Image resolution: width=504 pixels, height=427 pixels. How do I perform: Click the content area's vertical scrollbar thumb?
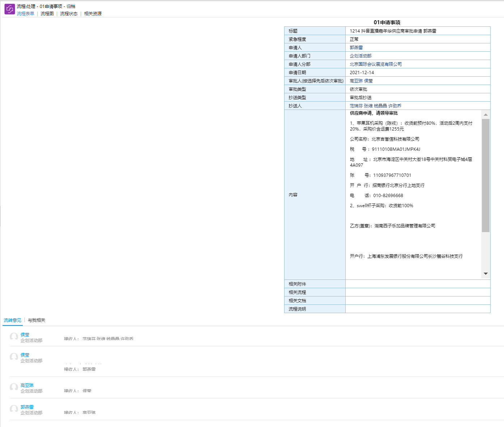tap(486, 175)
